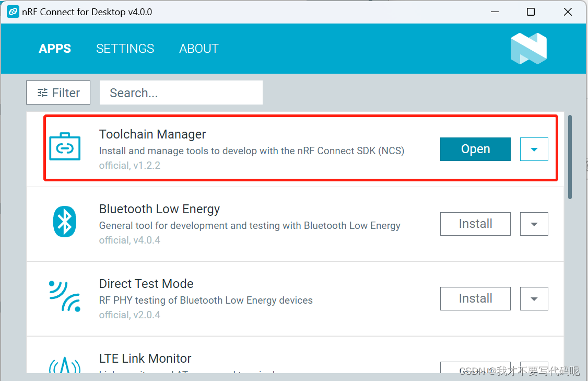Expand the Bluetooth Low Energy dropdown arrow
The image size is (588, 381).
[534, 224]
